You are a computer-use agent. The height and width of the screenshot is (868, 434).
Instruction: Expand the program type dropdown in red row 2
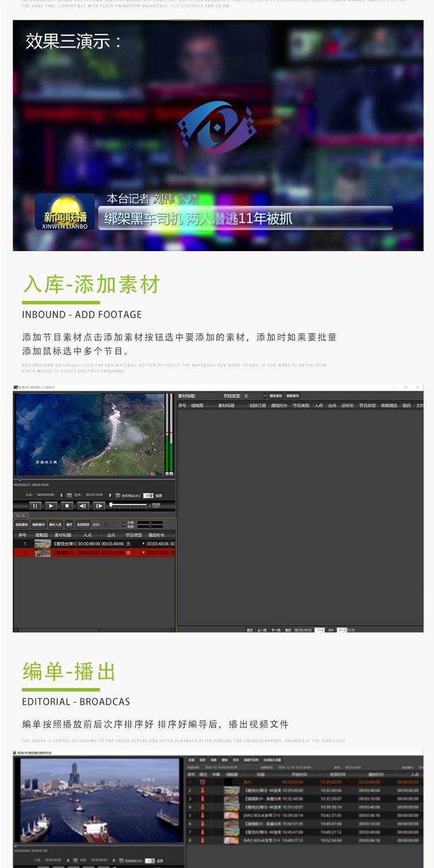[144, 553]
